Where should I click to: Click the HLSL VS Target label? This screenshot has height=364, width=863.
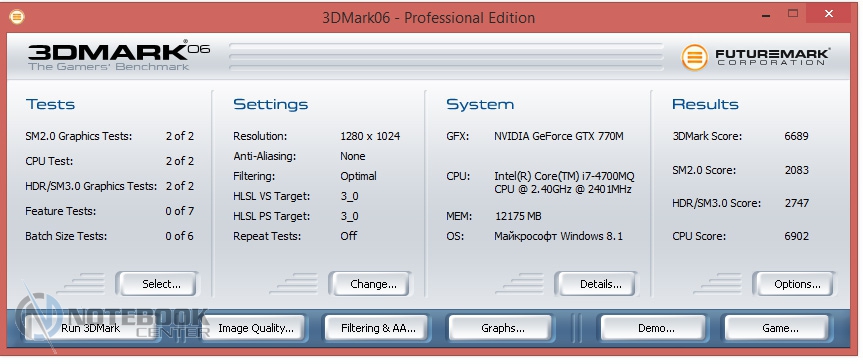(271, 196)
